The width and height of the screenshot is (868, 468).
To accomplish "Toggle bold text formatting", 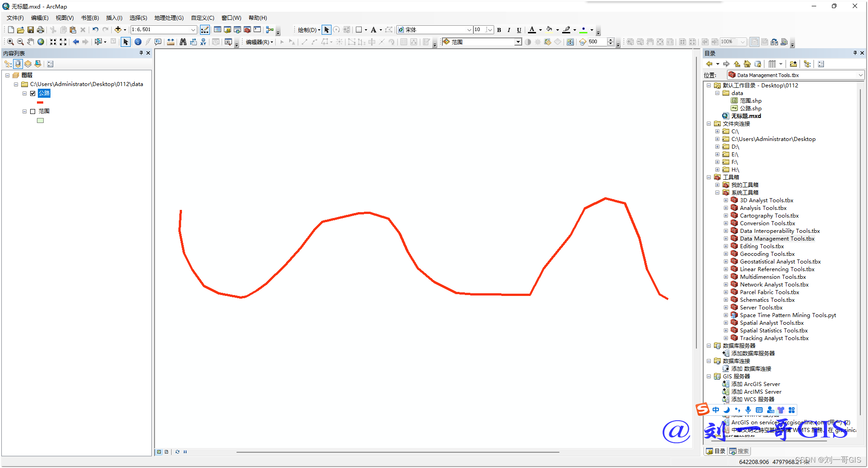I will tap(499, 30).
